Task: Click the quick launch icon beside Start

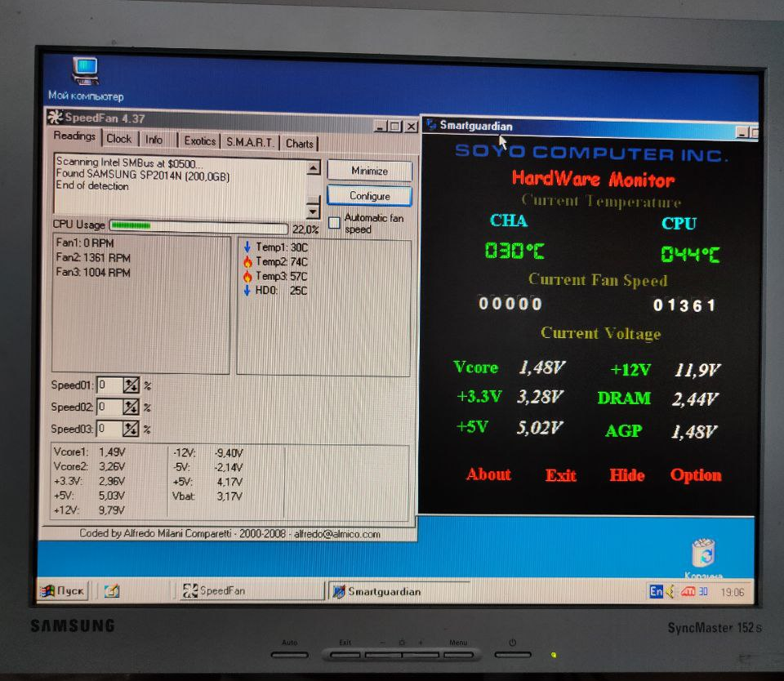Action: point(112,591)
